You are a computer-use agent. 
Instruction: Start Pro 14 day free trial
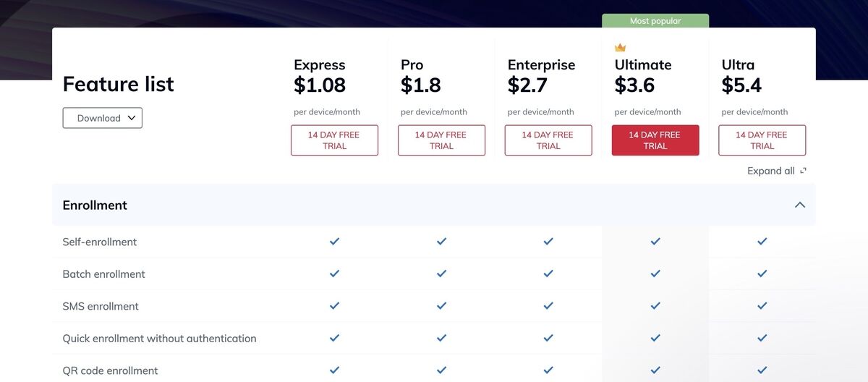[441, 140]
